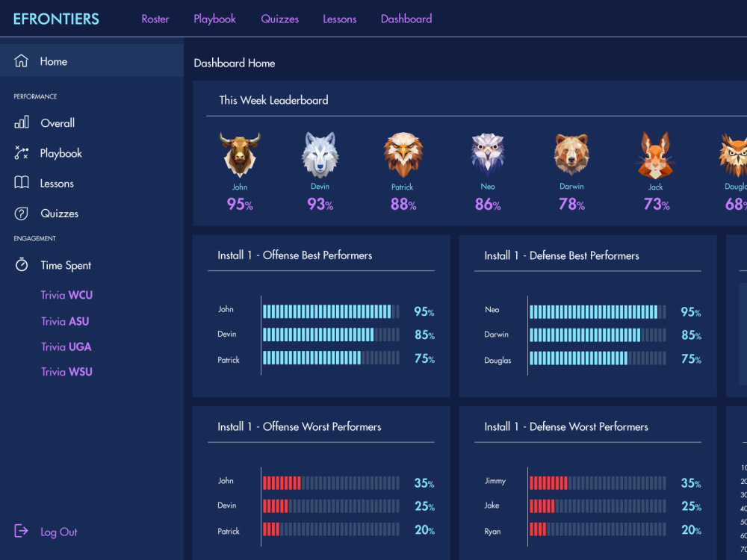Viewport: 747px width, 560px height.
Task: Click John's 95% offense best progress bar
Action: pyautogui.click(x=331, y=311)
